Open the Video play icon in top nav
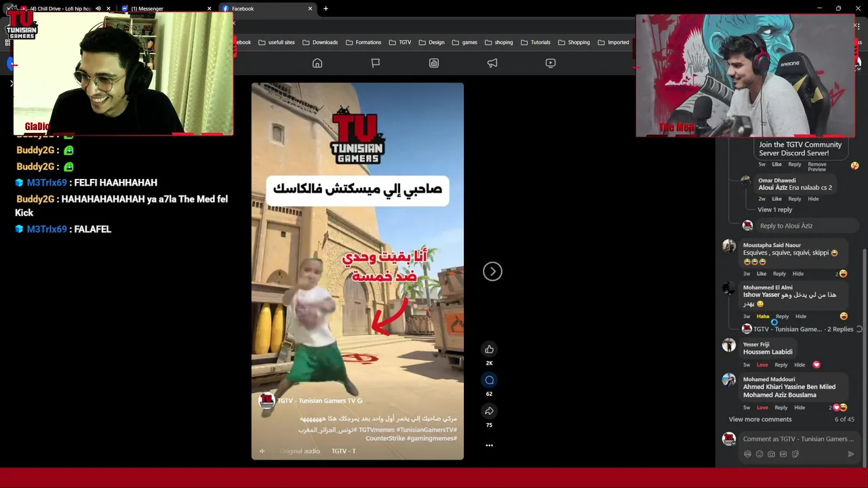 [x=551, y=63]
